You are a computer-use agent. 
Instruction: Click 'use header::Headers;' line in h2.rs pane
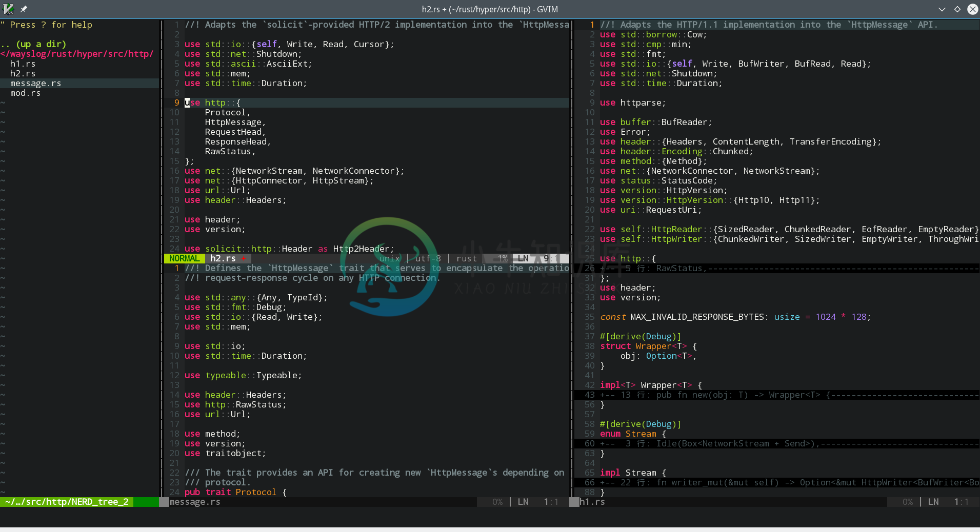pos(235,200)
